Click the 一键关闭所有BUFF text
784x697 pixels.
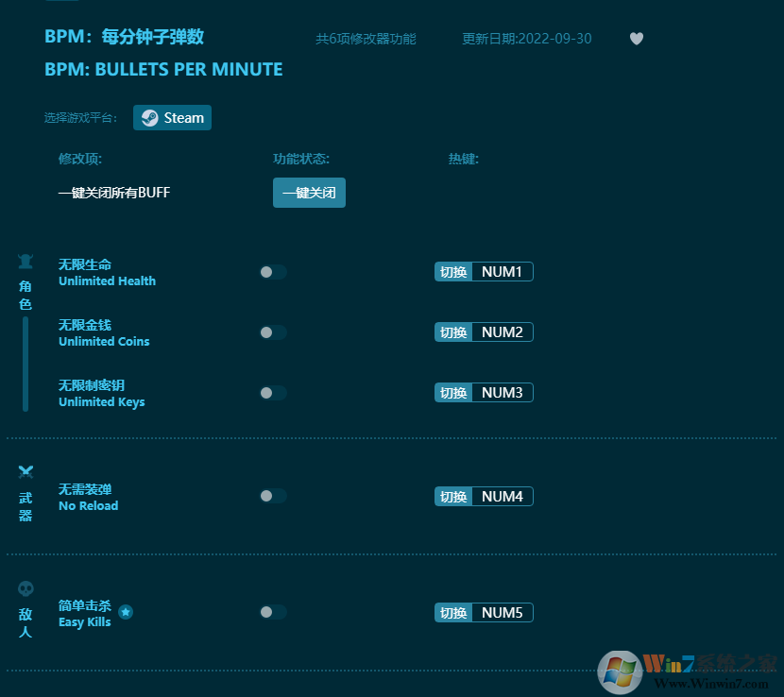pos(114,193)
